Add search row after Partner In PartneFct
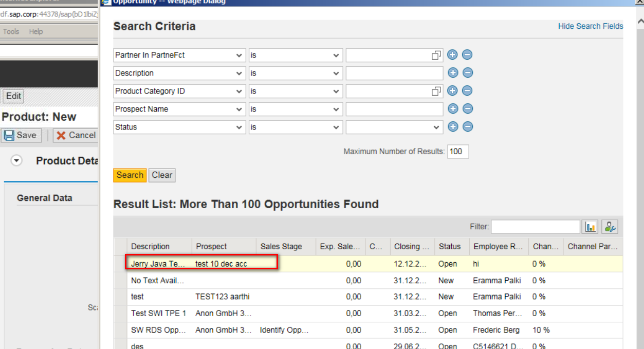The image size is (644, 349). coord(453,55)
